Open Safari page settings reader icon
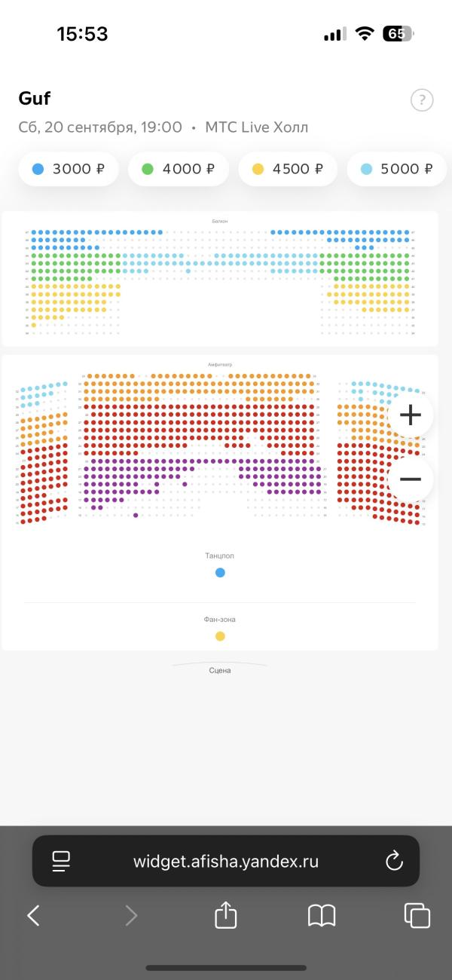Screen dimensions: 452x980 (61, 861)
